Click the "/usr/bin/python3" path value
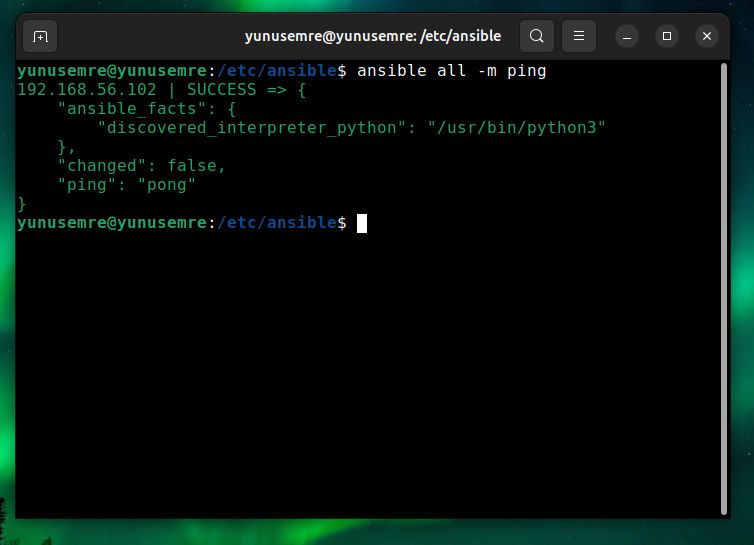Viewport: 754px width, 545px height. [x=517, y=128]
